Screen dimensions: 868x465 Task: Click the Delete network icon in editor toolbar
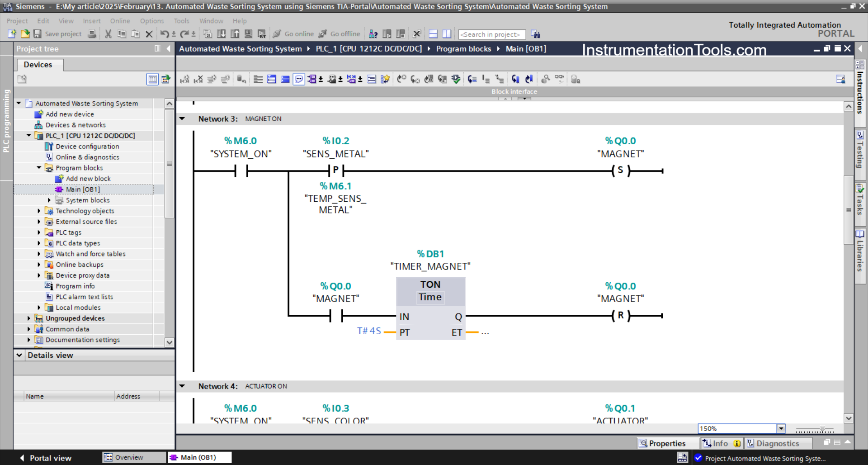point(198,79)
